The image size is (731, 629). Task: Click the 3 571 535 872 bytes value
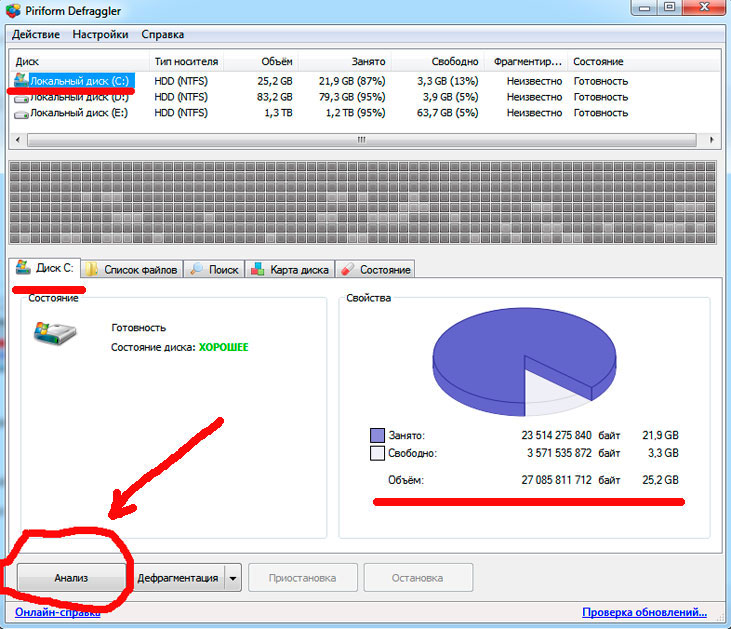(x=559, y=453)
